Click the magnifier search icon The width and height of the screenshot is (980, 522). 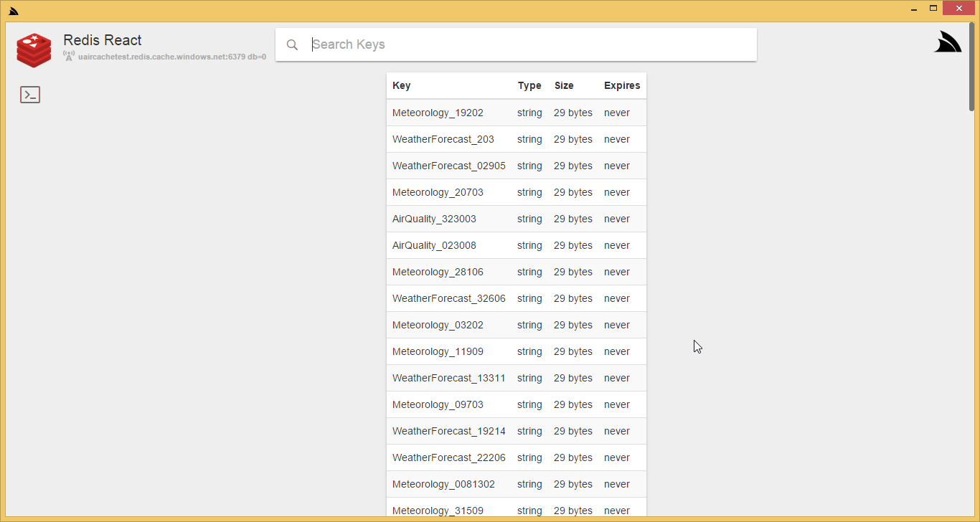coord(292,44)
